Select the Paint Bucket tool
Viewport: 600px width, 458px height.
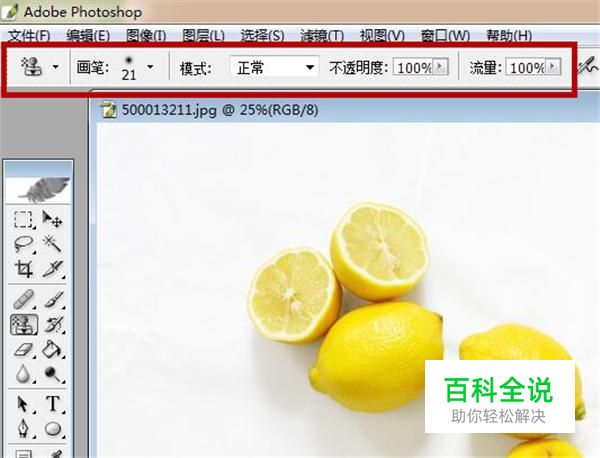(x=52, y=349)
